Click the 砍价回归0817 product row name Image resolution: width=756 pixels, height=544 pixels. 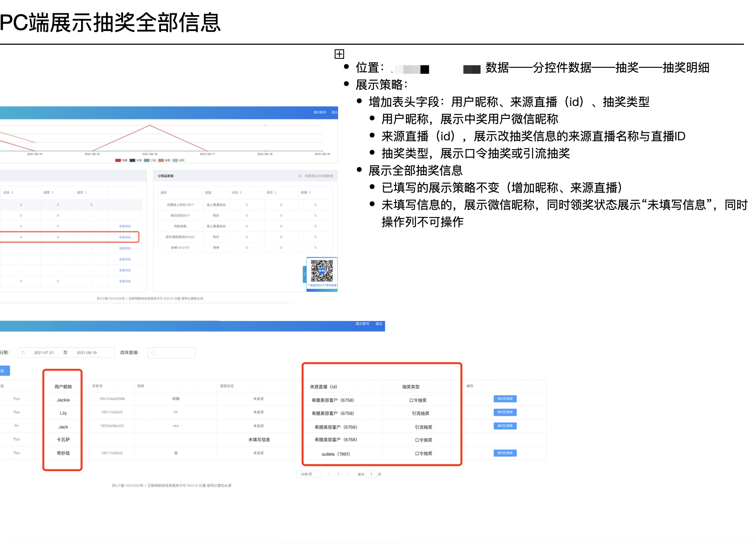click(x=180, y=216)
